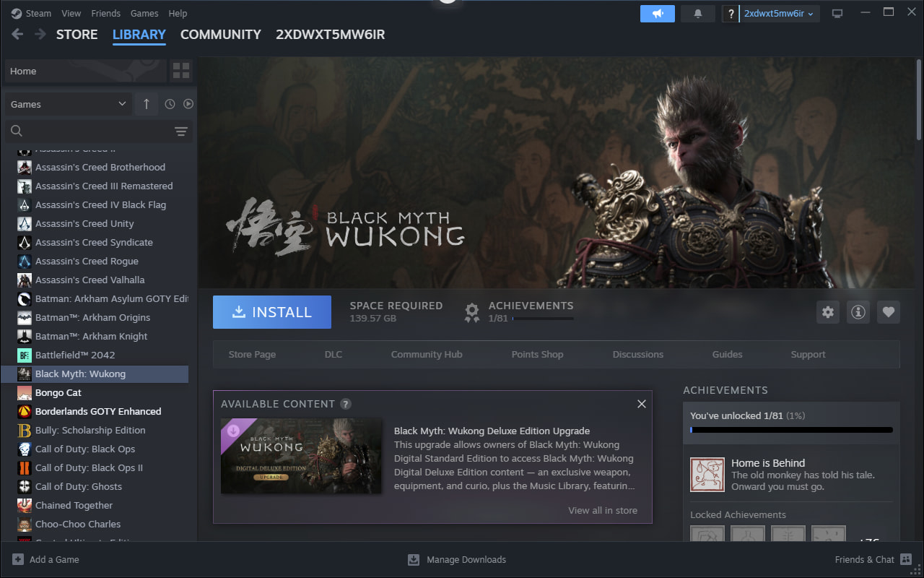Image resolution: width=924 pixels, height=578 pixels.
Task: Click the You've unlocked 1/81 progress bar
Action: pyautogui.click(x=791, y=430)
